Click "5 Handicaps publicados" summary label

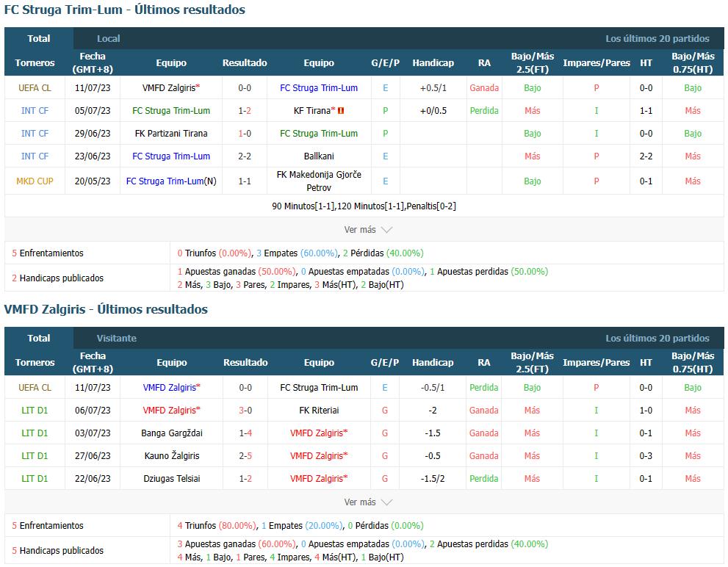[57, 550]
